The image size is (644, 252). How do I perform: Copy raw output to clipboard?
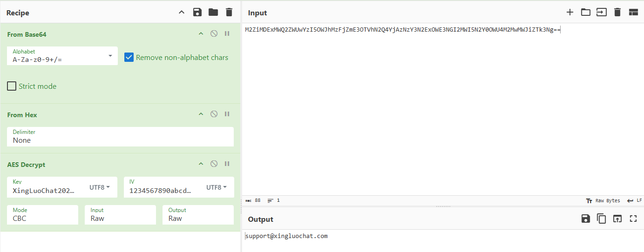click(x=602, y=219)
